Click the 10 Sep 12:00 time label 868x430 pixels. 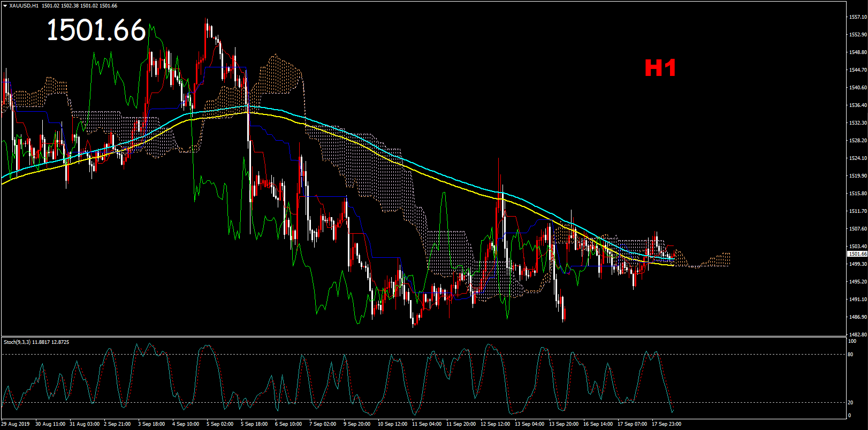392,424
